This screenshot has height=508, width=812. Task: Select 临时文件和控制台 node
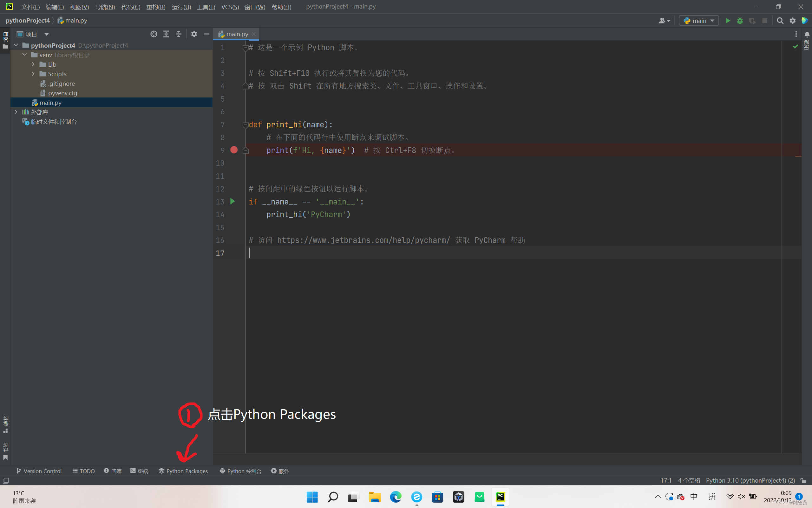[x=49, y=122]
